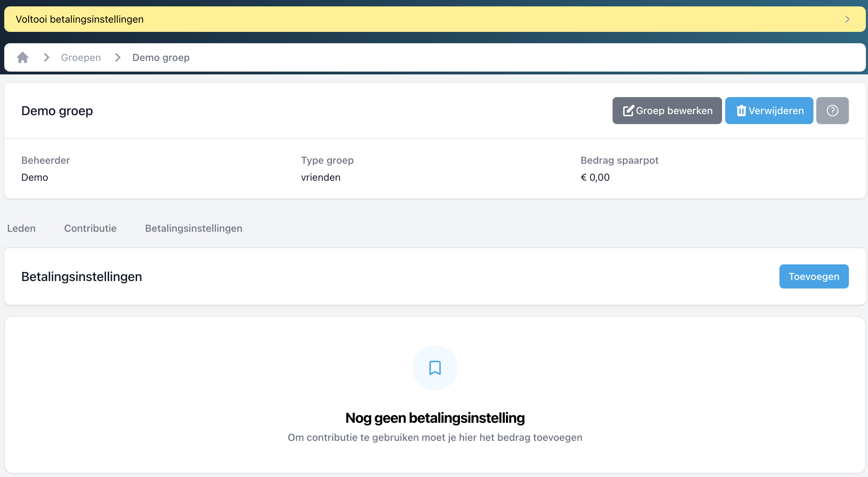Click the pencil edit icon

pos(628,111)
